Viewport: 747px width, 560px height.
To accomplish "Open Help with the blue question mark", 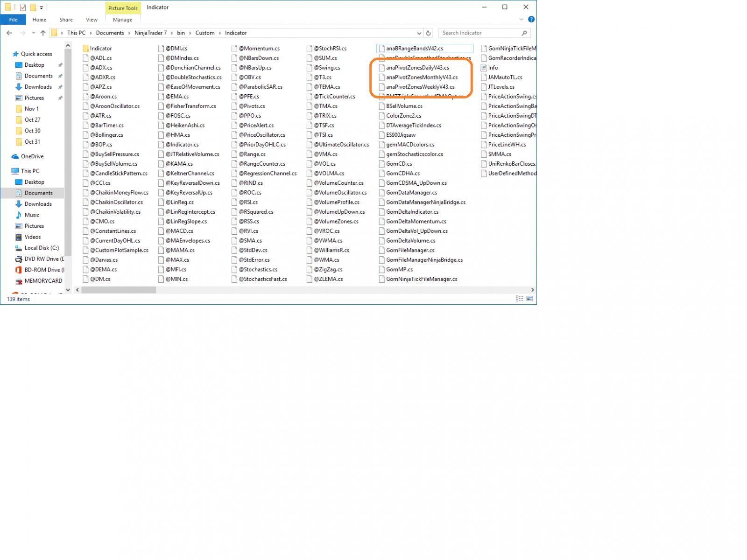I will tap(531, 20).
